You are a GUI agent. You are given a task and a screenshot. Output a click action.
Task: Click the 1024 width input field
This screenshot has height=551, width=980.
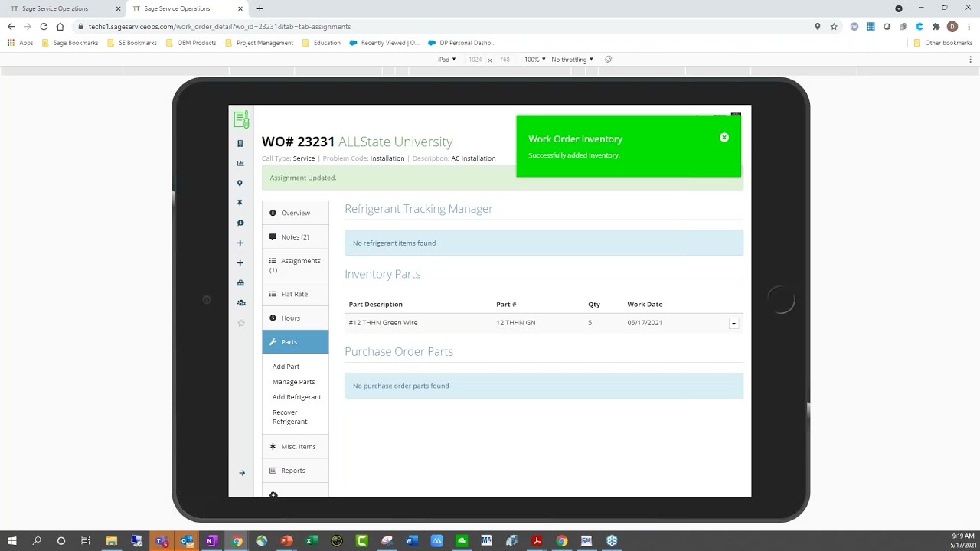tap(475, 60)
